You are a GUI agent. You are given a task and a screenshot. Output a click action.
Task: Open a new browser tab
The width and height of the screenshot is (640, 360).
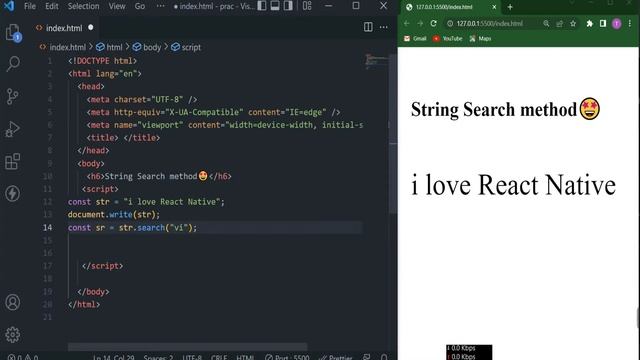point(510,7)
